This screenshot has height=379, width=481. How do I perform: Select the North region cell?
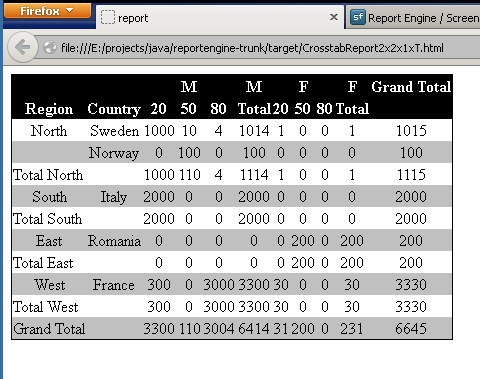[x=49, y=131]
